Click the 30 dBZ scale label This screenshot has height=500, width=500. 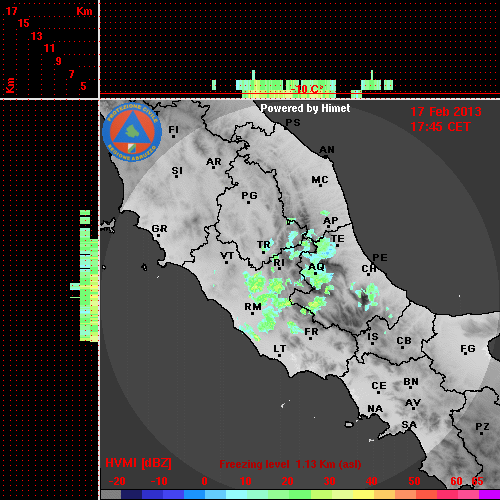pos(329,481)
